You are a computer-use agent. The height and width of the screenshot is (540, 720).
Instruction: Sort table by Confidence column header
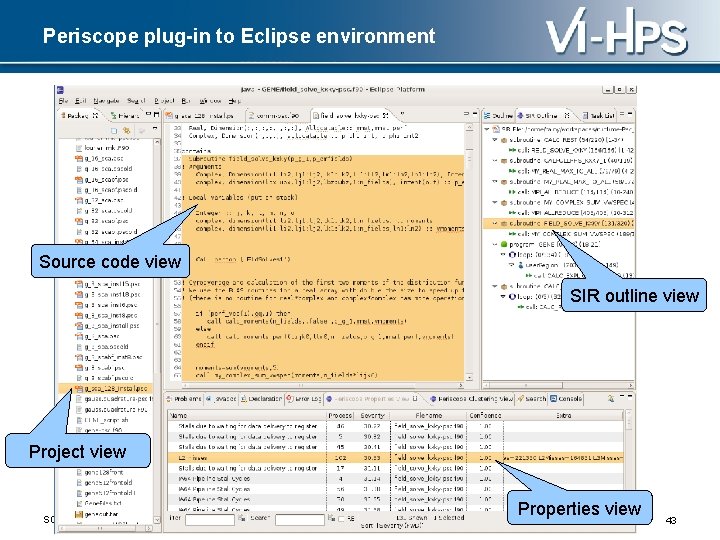coord(485,415)
